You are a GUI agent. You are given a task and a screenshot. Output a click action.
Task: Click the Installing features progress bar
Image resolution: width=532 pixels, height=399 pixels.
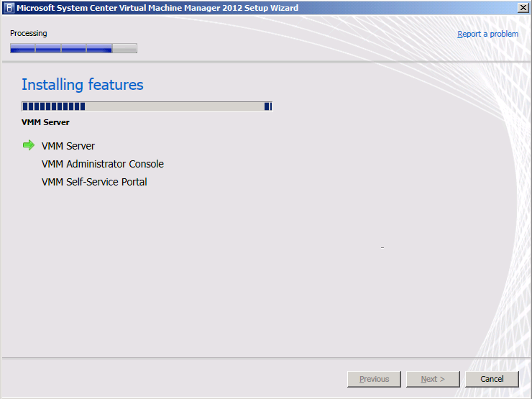click(147, 106)
